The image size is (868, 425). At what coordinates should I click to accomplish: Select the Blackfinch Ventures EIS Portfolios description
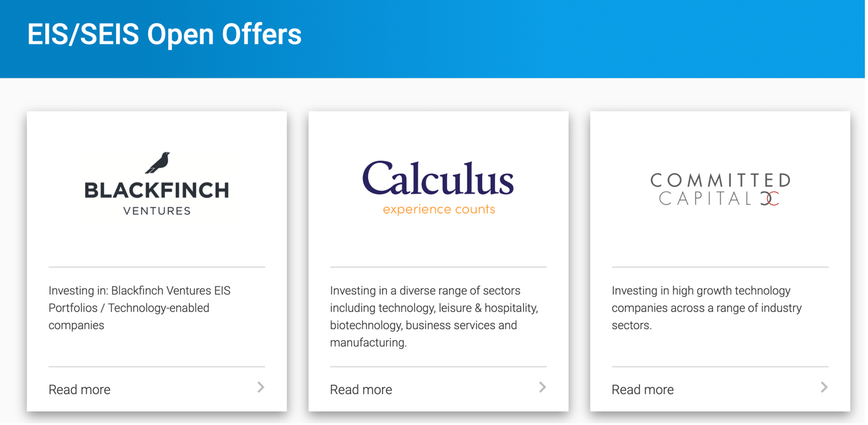pos(139,308)
